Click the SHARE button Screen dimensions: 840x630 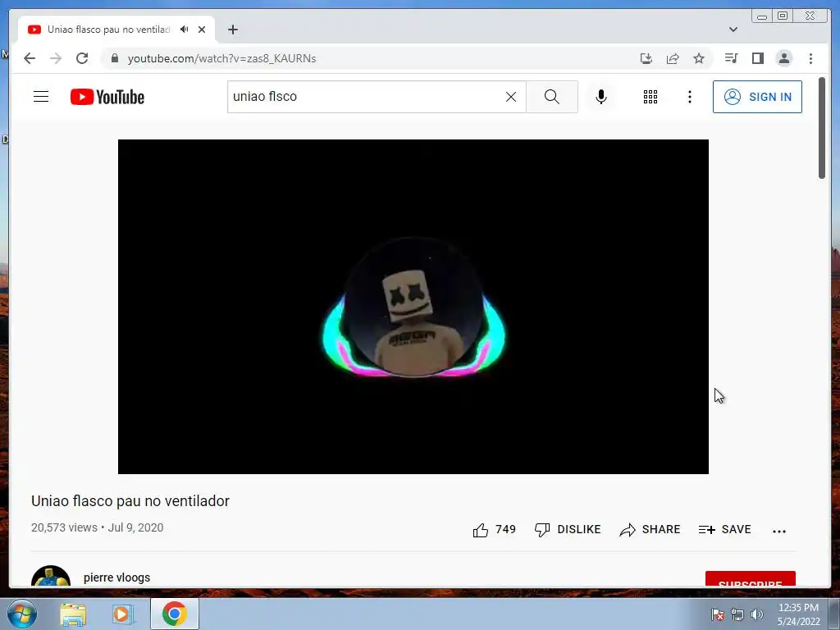650,530
